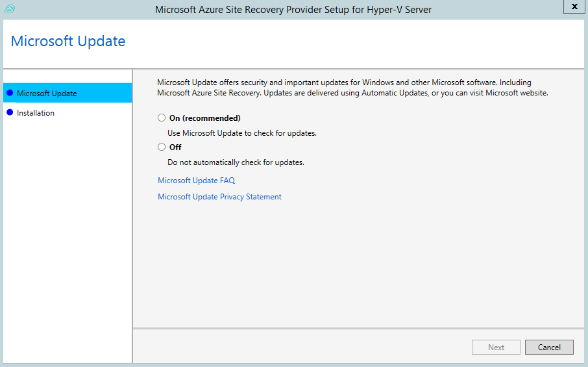The height and width of the screenshot is (367, 588).
Task: Click 'Use Microsoft Update to check for updates.' text
Action: point(242,133)
